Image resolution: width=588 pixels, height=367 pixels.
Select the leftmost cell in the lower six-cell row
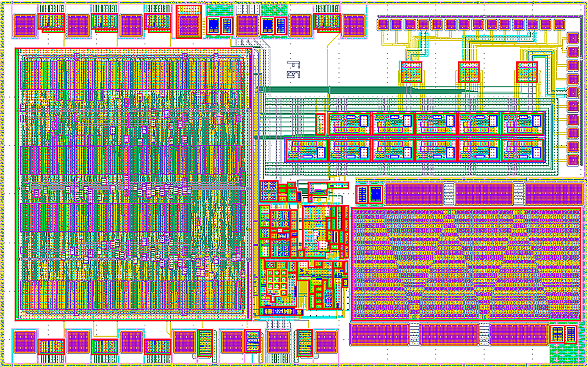tap(306, 150)
